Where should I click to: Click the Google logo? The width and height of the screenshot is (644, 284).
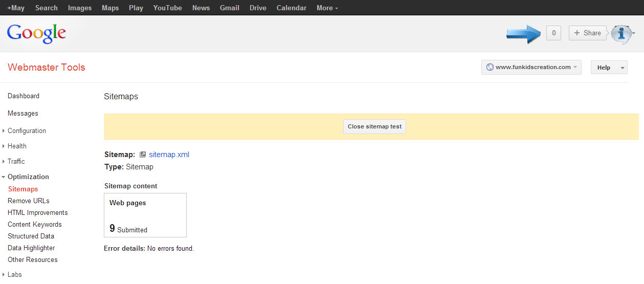click(x=36, y=33)
